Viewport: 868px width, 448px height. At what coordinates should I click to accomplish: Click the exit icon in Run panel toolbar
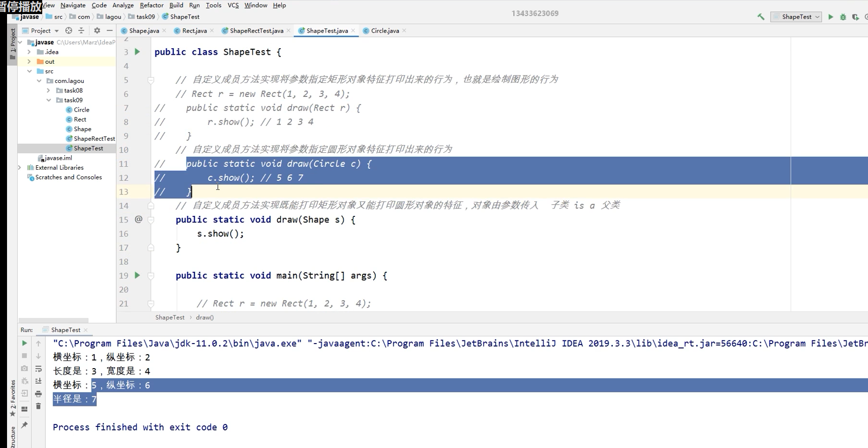[24, 393]
